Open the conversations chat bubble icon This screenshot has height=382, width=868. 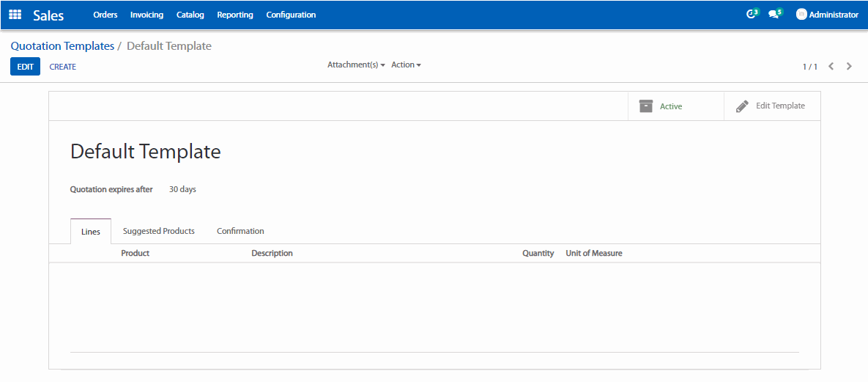774,15
